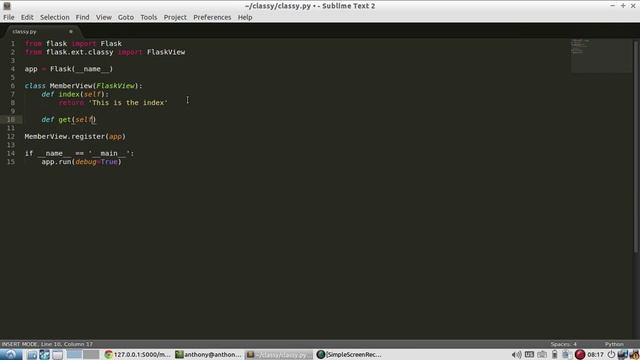
Task: Click the monitor display tray icon
Action: click(x=623, y=355)
